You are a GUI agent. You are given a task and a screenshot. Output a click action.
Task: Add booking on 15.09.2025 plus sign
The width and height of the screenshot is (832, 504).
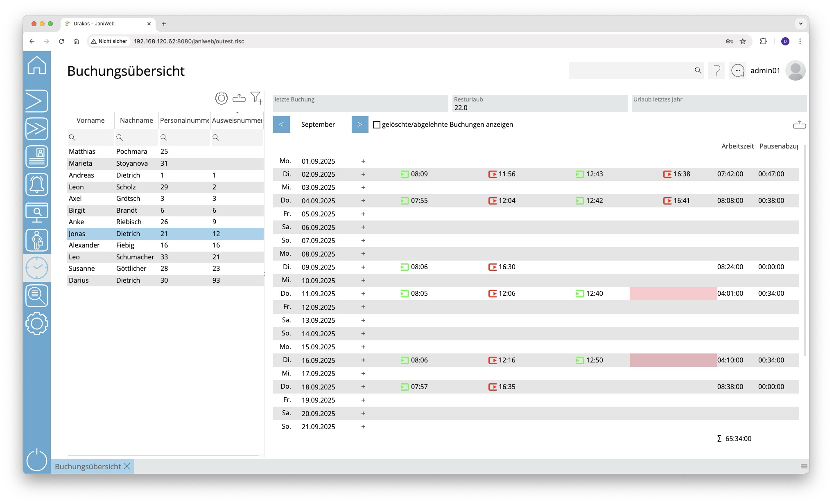click(x=363, y=347)
